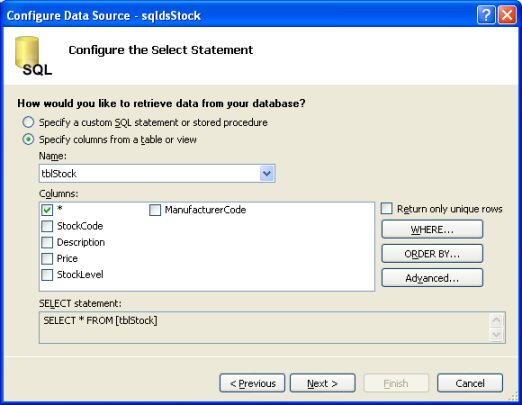Go back with the Previous button
The width and height of the screenshot is (522, 405).
(x=252, y=383)
